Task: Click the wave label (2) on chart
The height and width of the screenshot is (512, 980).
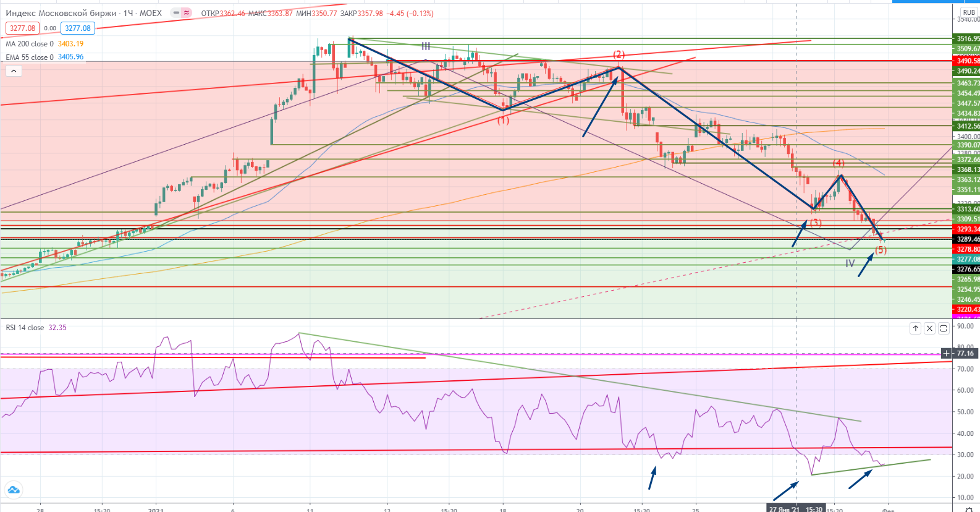Action: (619, 54)
